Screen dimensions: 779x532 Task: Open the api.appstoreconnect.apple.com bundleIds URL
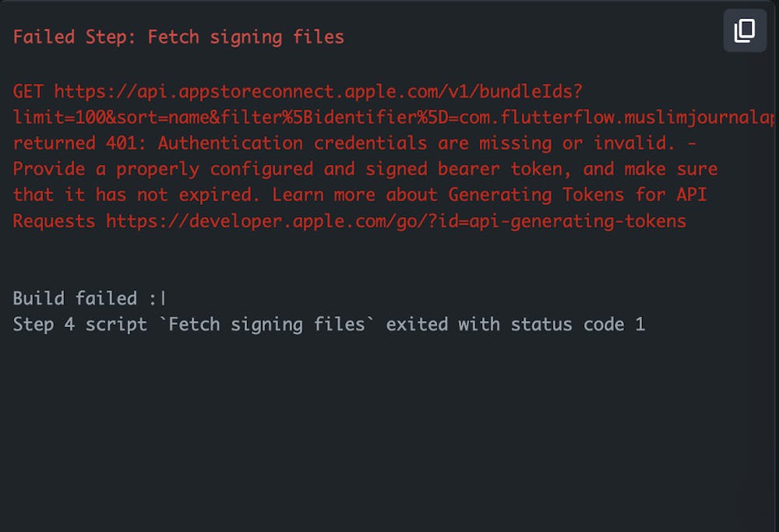(x=318, y=91)
